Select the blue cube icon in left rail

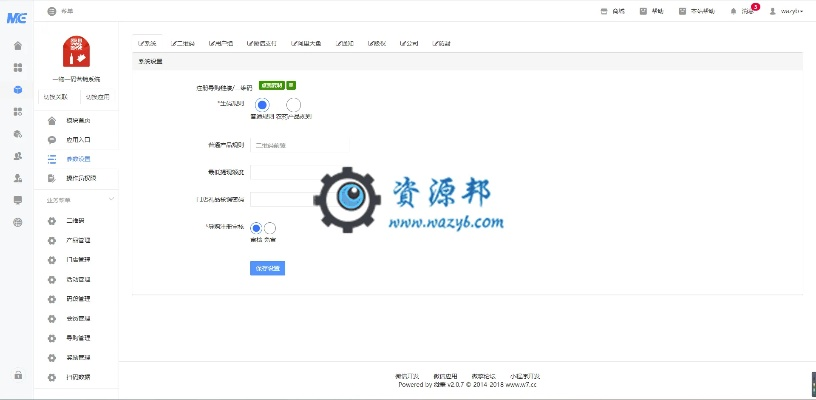18,89
